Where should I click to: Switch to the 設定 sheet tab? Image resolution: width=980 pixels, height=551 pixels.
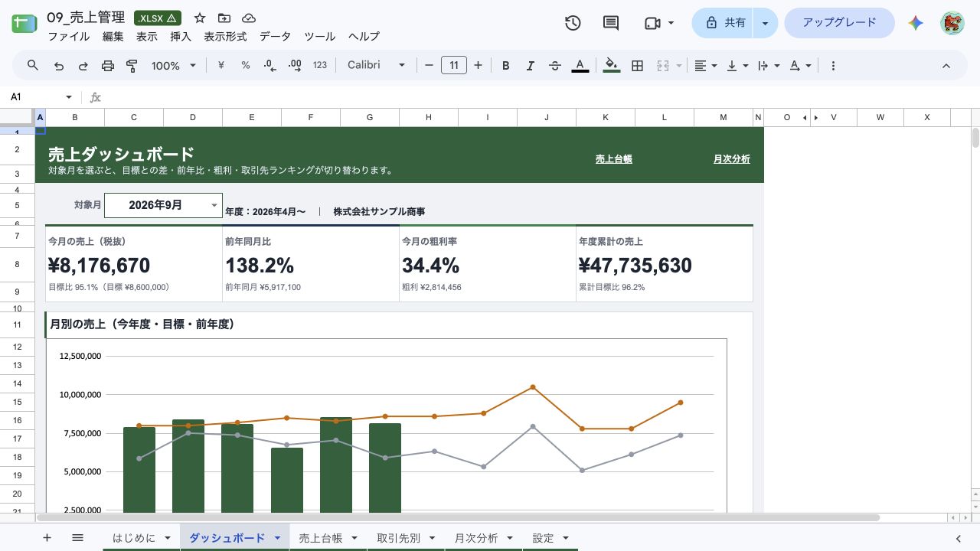tap(550, 538)
